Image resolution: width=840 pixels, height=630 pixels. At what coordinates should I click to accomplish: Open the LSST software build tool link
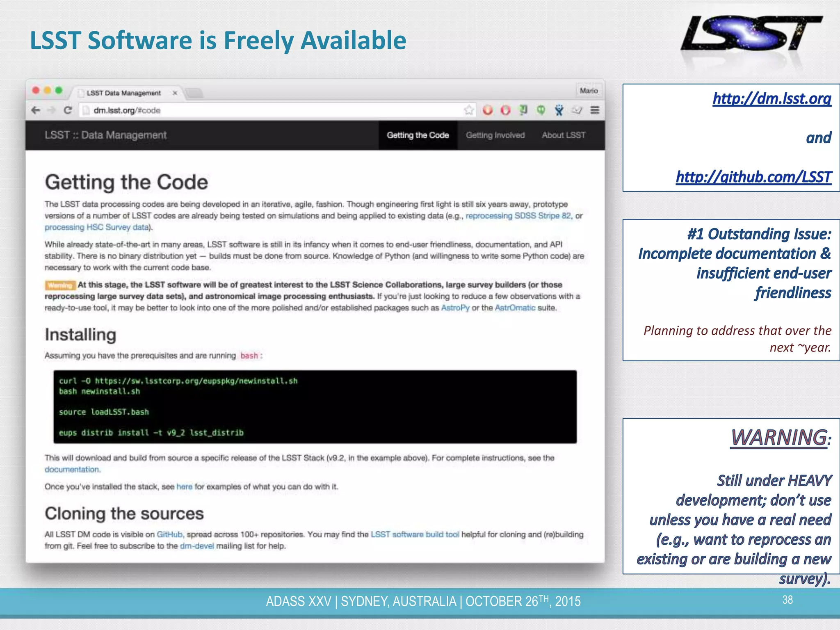point(415,534)
